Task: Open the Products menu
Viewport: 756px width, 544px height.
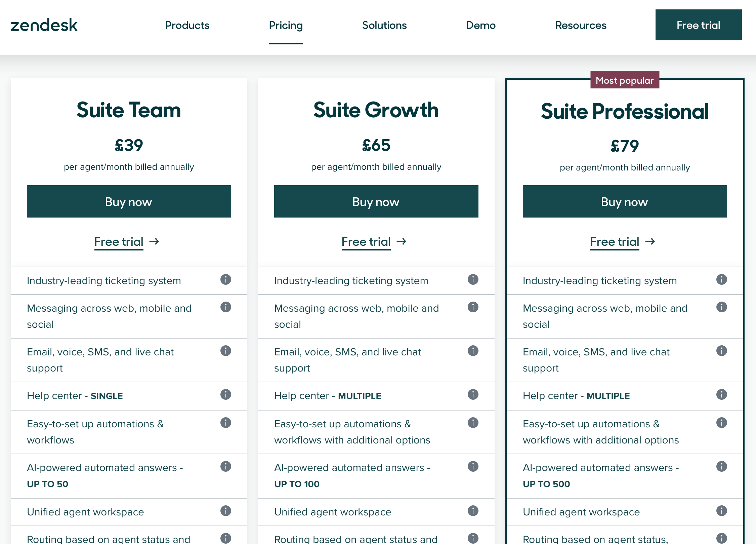Action: click(187, 25)
